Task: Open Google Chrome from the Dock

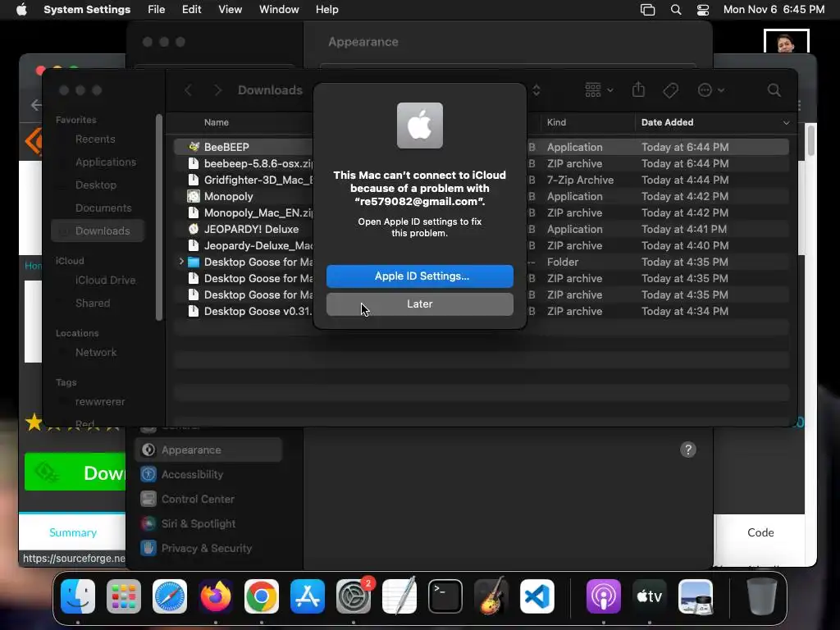Action: point(262,596)
